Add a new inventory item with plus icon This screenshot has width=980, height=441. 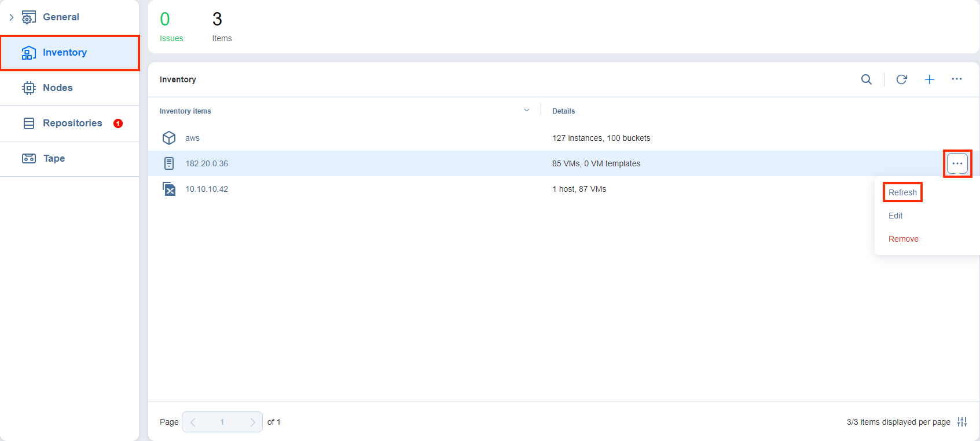tap(930, 79)
